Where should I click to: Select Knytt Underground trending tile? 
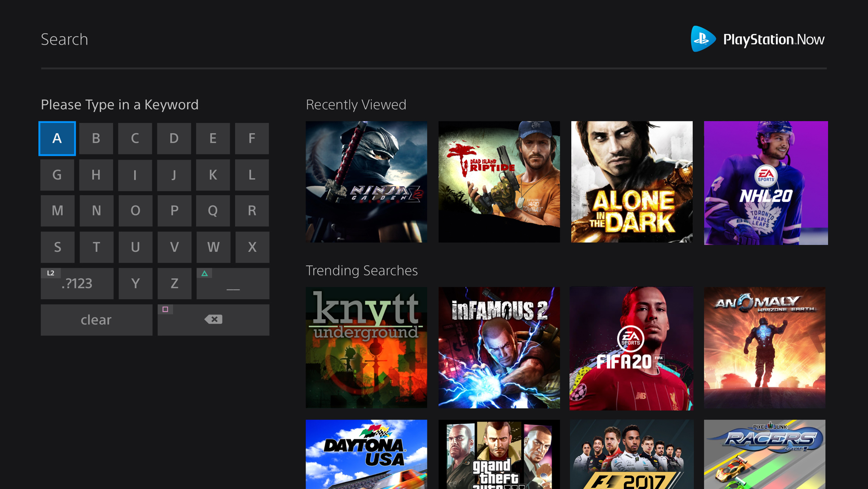(366, 348)
